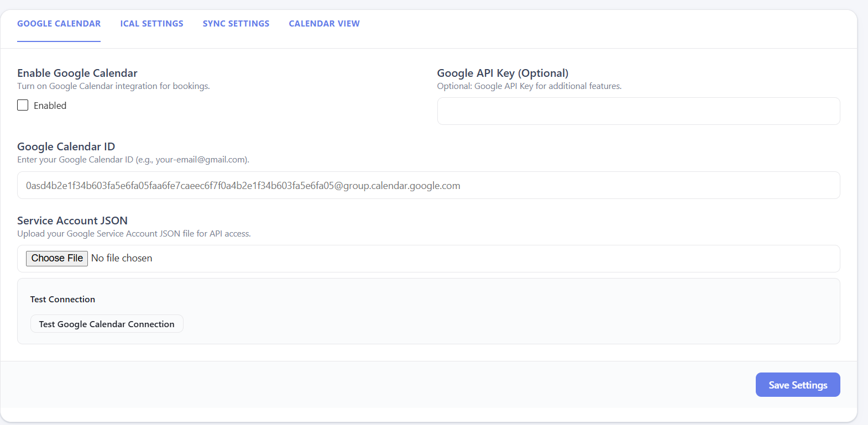This screenshot has height=425, width=868.
Task: Click the 'Google Calendar ID' heading
Action: pyautogui.click(x=66, y=146)
